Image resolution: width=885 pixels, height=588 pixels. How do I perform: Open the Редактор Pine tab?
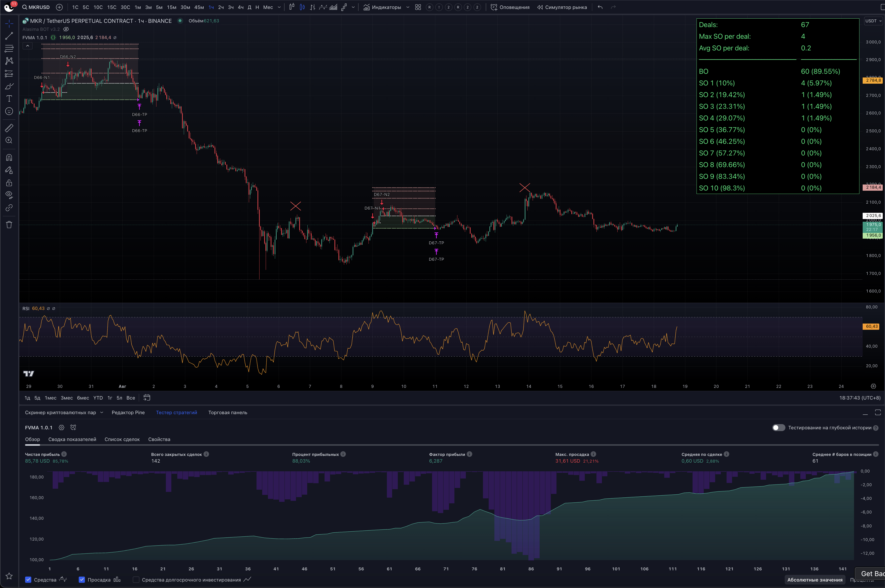tap(128, 412)
